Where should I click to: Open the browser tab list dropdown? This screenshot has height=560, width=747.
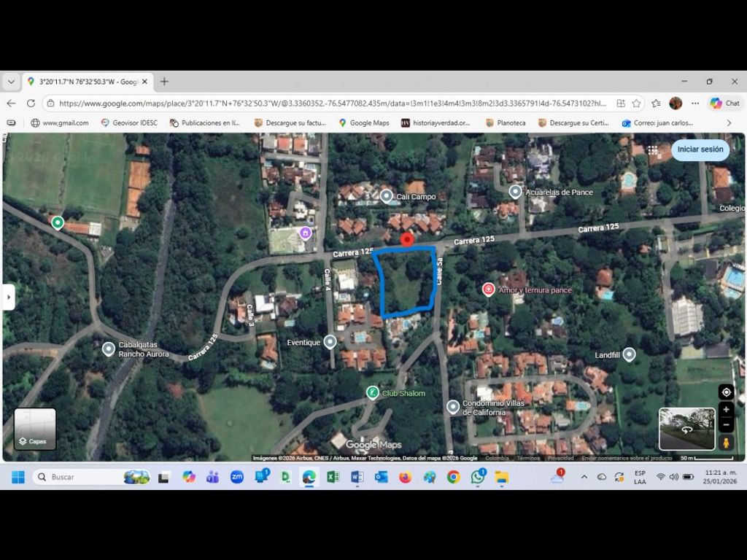(x=12, y=82)
